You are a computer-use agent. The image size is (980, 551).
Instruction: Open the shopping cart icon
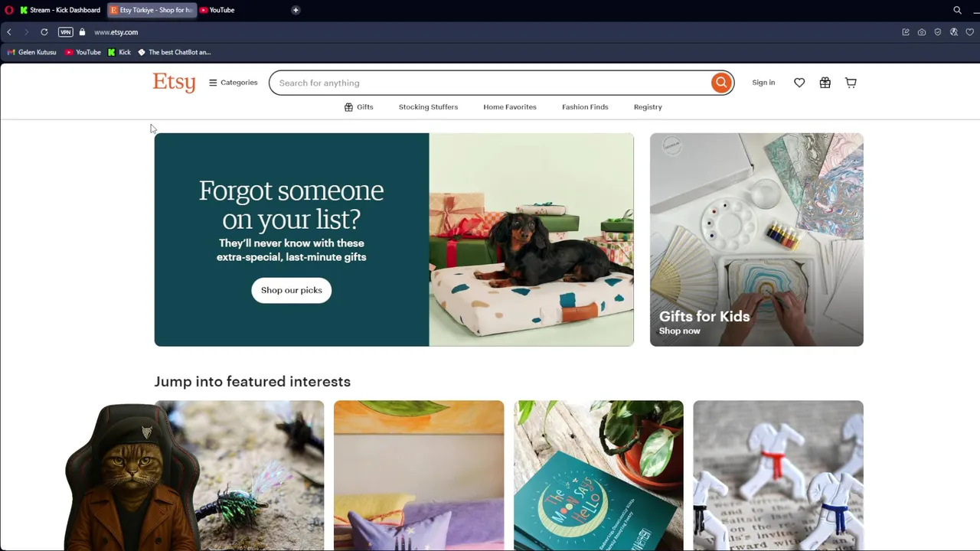[x=851, y=83]
